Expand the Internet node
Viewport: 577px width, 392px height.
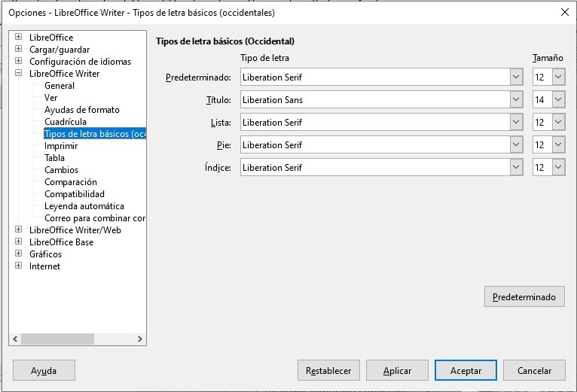(x=18, y=266)
